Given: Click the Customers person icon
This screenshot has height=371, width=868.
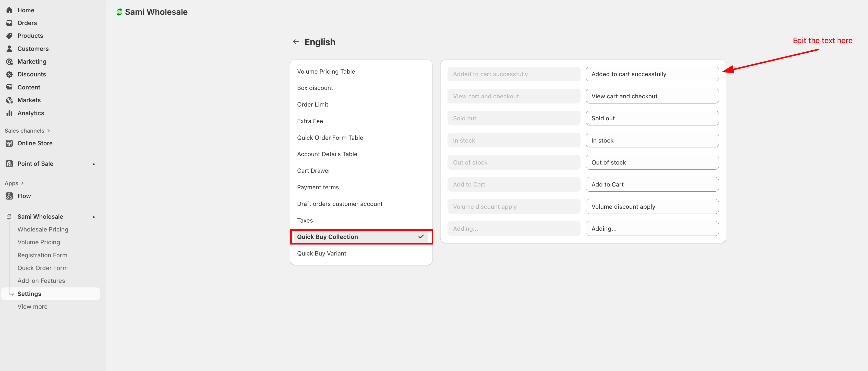Looking at the screenshot, I should click(x=9, y=49).
